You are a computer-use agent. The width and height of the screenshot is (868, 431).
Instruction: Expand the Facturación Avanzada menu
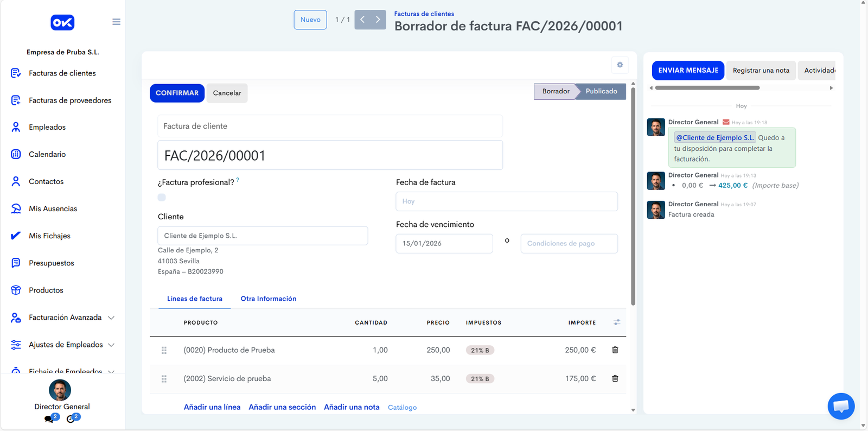[111, 318]
